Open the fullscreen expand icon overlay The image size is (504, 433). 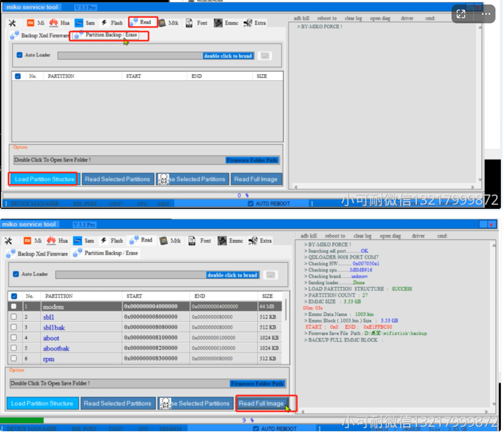click(x=461, y=14)
